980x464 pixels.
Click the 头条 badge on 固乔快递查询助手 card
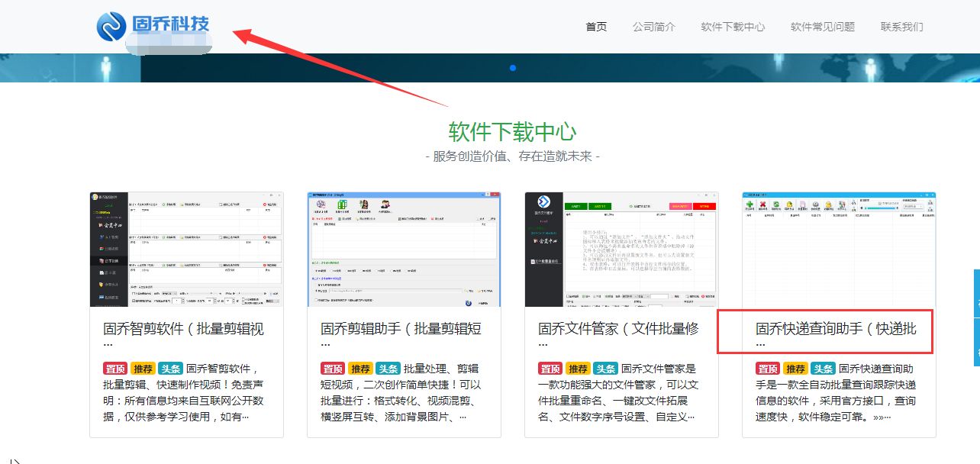pos(824,368)
